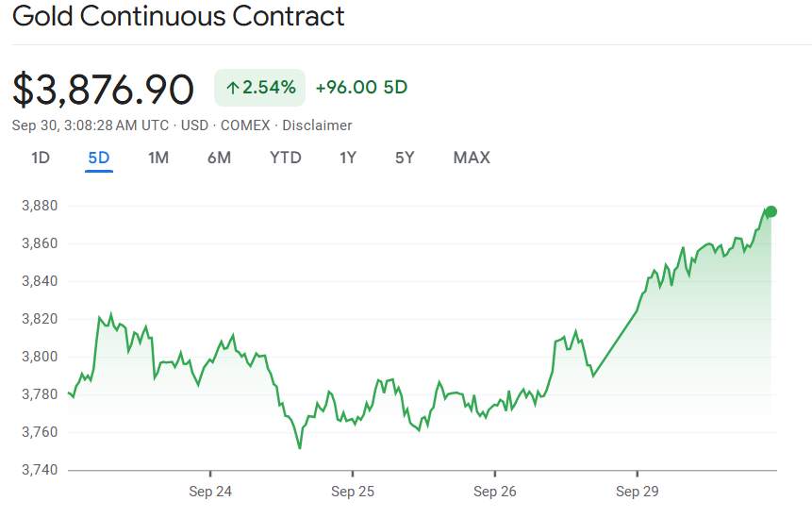
Task: Click the Sep 24 date label on x-axis
Action: [210, 492]
